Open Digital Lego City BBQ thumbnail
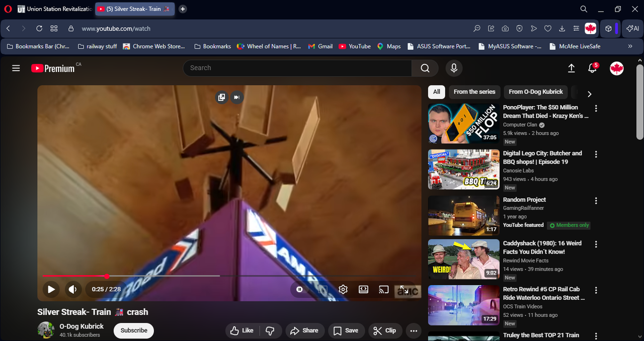Screen dimensions: 644x341 pyautogui.click(x=464, y=169)
